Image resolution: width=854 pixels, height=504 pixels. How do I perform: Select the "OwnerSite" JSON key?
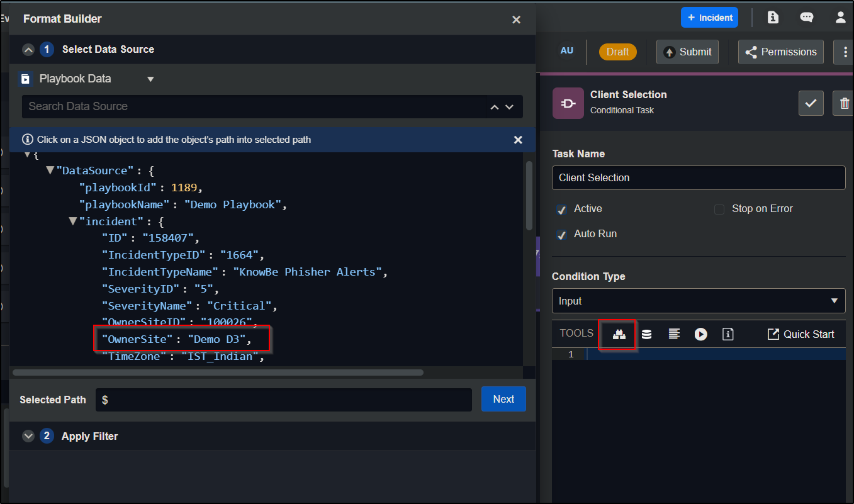pos(137,340)
